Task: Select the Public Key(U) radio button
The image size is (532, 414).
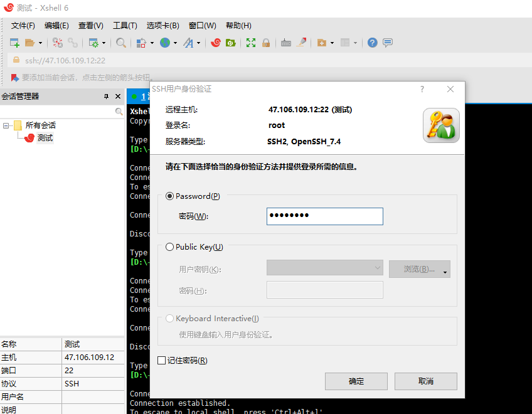Action: tap(169, 247)
